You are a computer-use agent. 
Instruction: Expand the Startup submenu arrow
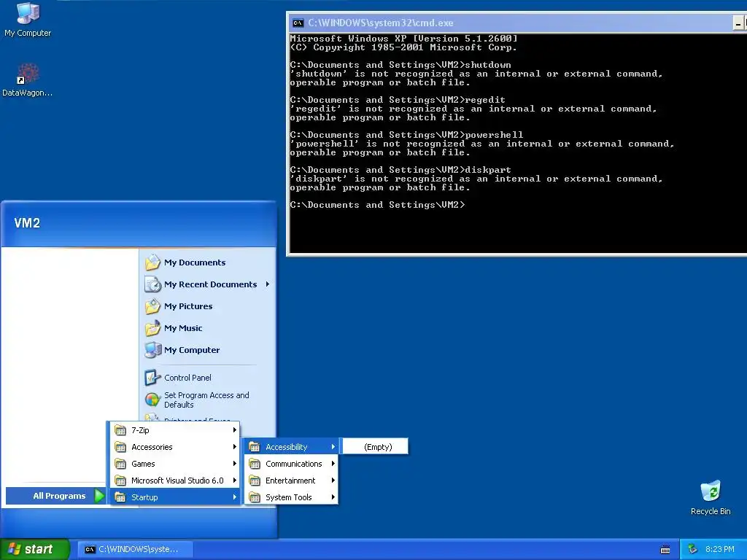[234, 497]
